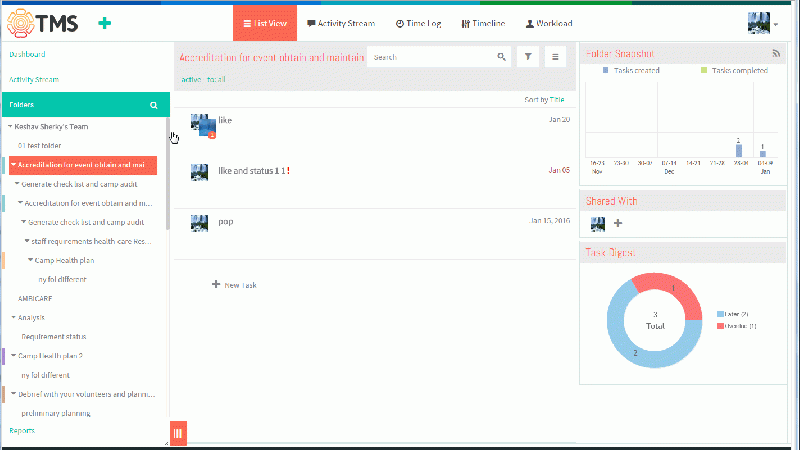
Task: Collapse the second Generate check list folder
Action: [x=23, y=222]
